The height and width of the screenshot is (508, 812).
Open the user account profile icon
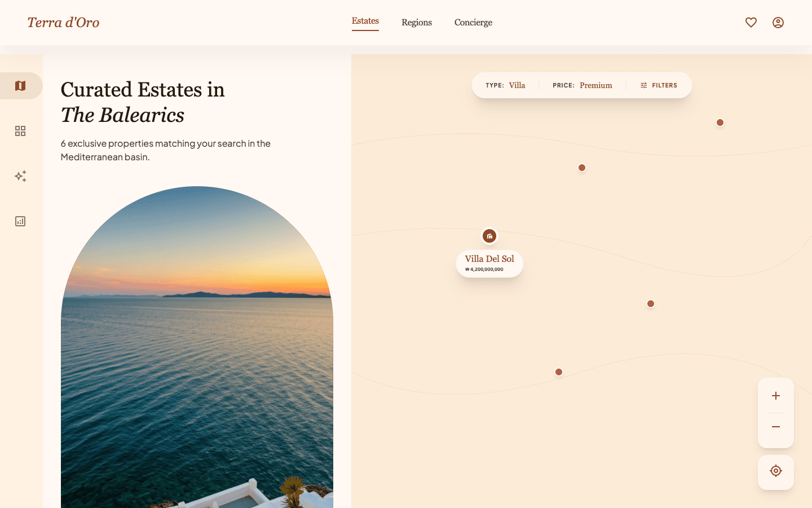point(778,23)
